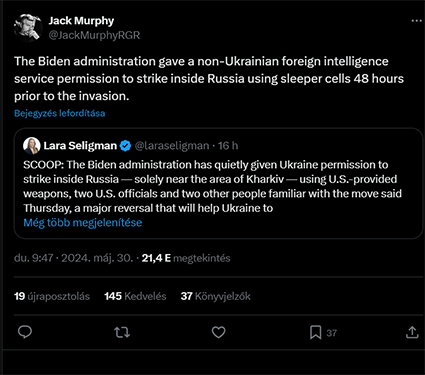Click the Lara Seligman name in quote

pyautogui.click(x=80, y=146)
